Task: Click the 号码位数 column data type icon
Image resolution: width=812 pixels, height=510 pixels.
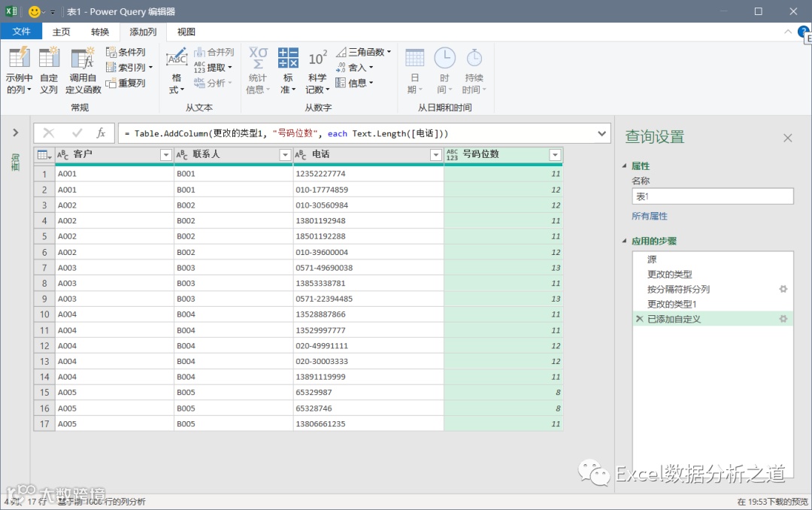Action: [x=452, y=154]
